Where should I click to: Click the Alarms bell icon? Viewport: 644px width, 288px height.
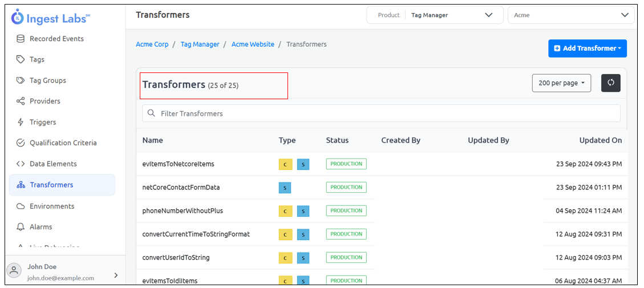(x=21, y=227)
